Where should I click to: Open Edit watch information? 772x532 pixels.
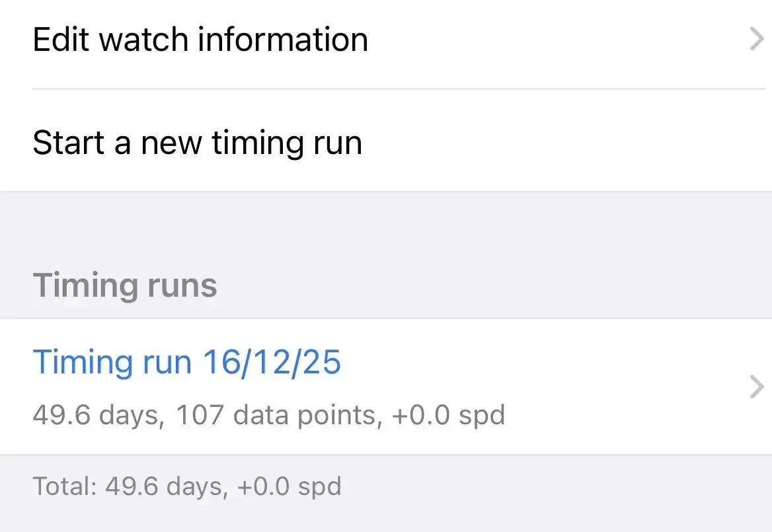click(200, 40)
